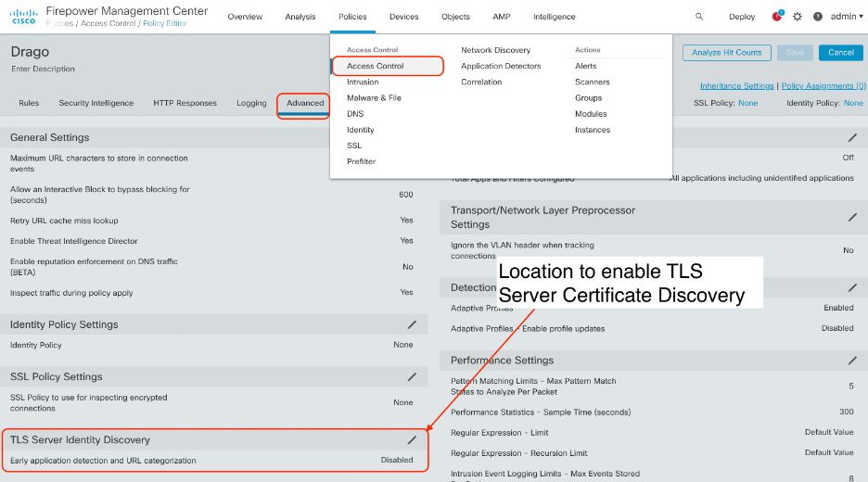Viewport: 868px width, 482px height.
Task: Open the search magnifier icon
Action: pos(699,17)
